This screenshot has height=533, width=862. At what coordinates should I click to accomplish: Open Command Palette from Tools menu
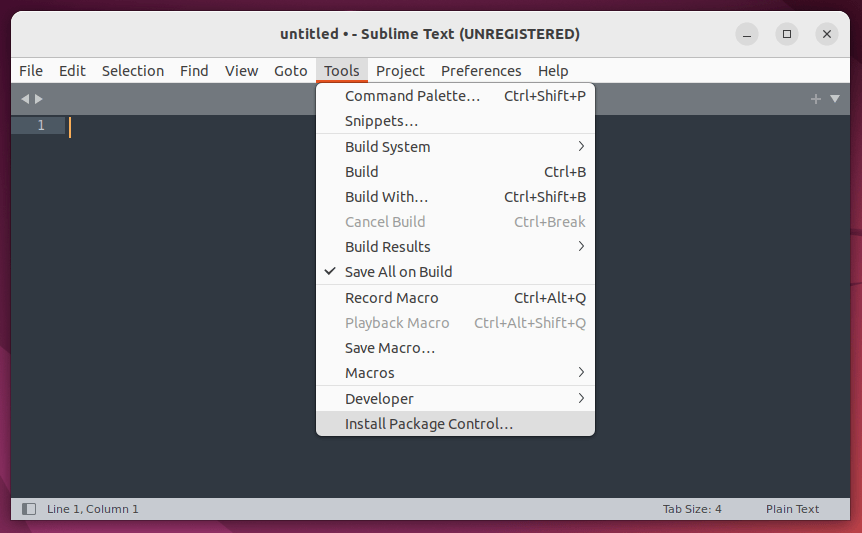point(455,96)
